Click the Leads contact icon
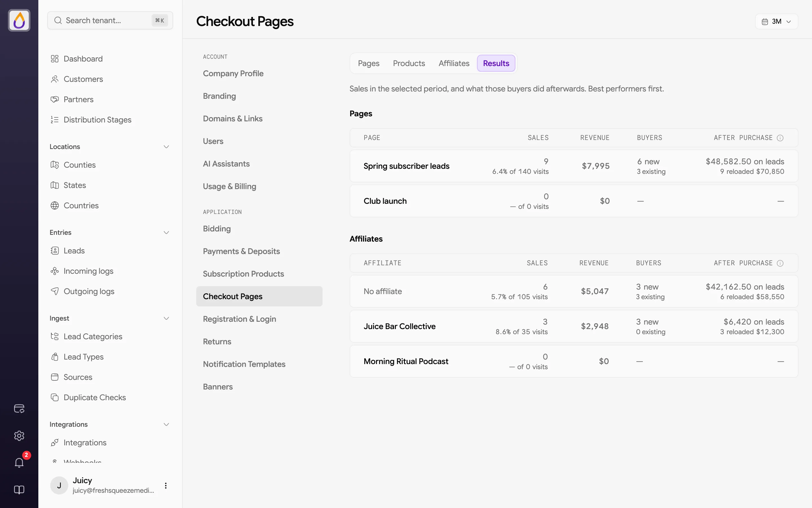Image resolution: width=812 pixels, height=508 pixels. [x=55, y=251]
